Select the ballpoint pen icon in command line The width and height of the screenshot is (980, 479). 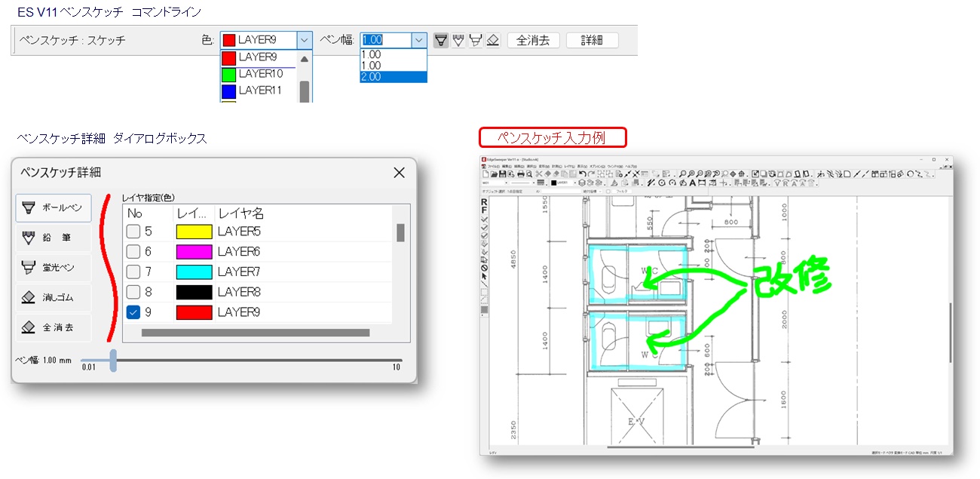pyautogui.click(x=441, y=40)
